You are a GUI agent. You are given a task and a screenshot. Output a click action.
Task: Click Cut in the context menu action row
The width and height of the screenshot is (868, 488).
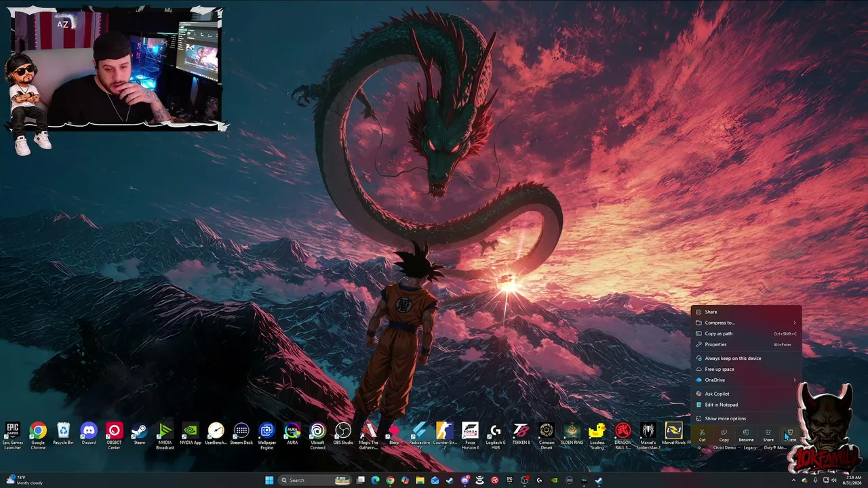[x=702, y=434]
